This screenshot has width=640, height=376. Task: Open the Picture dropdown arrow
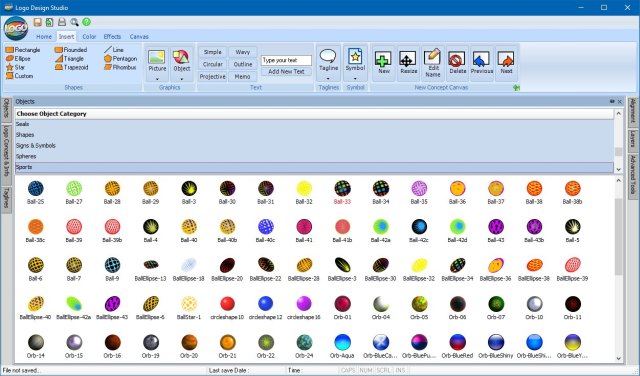tap(157, 78)
